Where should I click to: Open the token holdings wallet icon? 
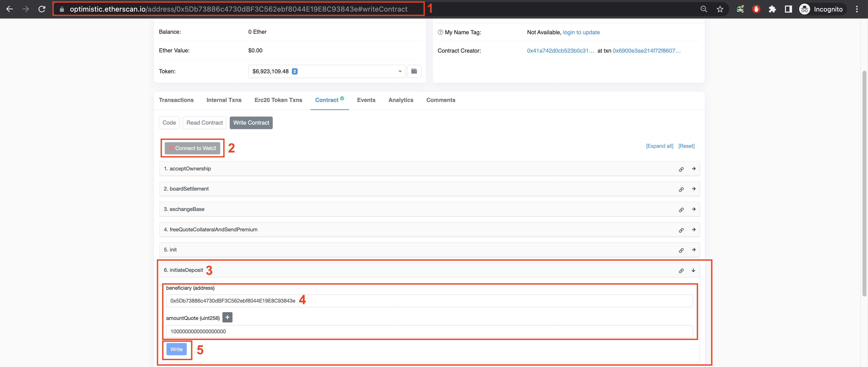[x=414, y=71]
